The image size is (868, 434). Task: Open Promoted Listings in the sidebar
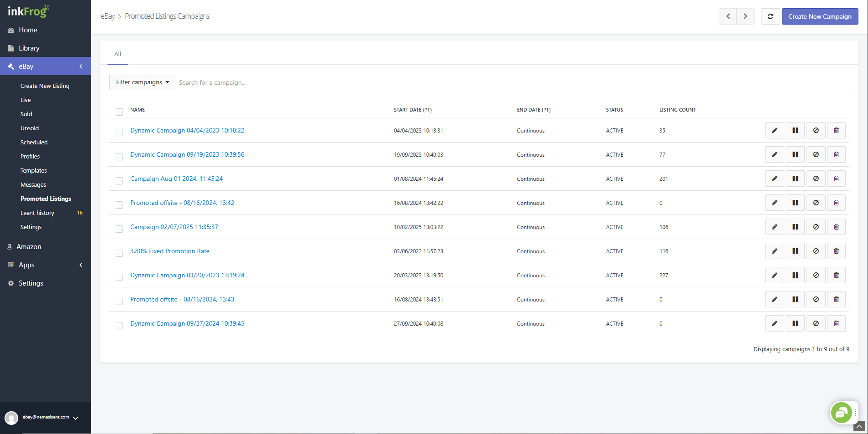(46, 199)
